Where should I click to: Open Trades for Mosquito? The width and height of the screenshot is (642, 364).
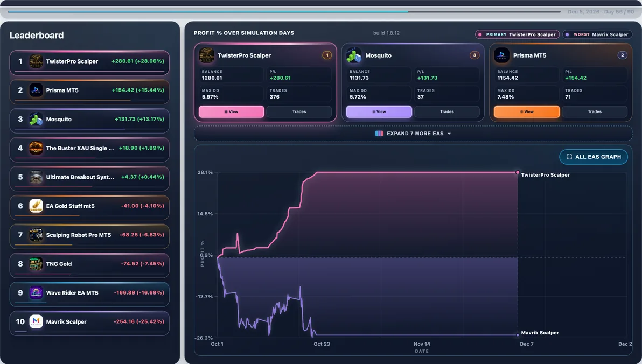coord(446,112)
